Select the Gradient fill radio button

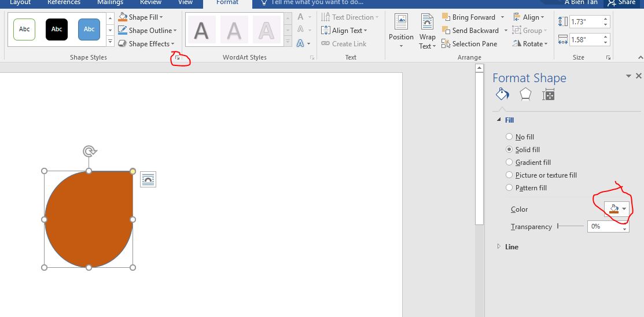point(509,162)
